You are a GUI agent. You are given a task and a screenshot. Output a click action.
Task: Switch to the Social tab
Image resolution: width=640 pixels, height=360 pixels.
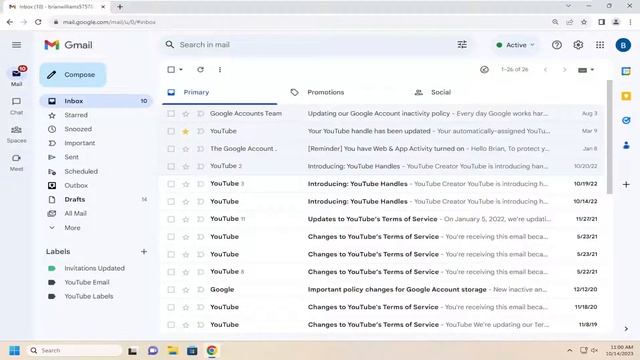[x=441, y=93]
